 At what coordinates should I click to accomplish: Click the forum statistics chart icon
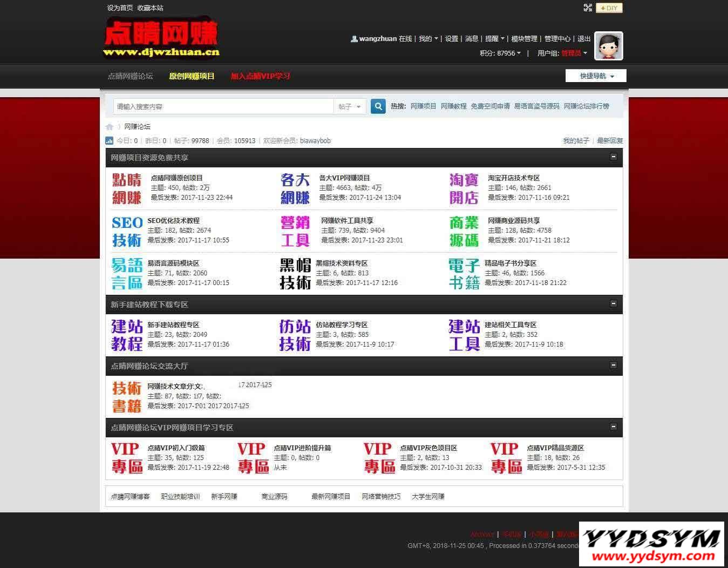tap(110, 141)
